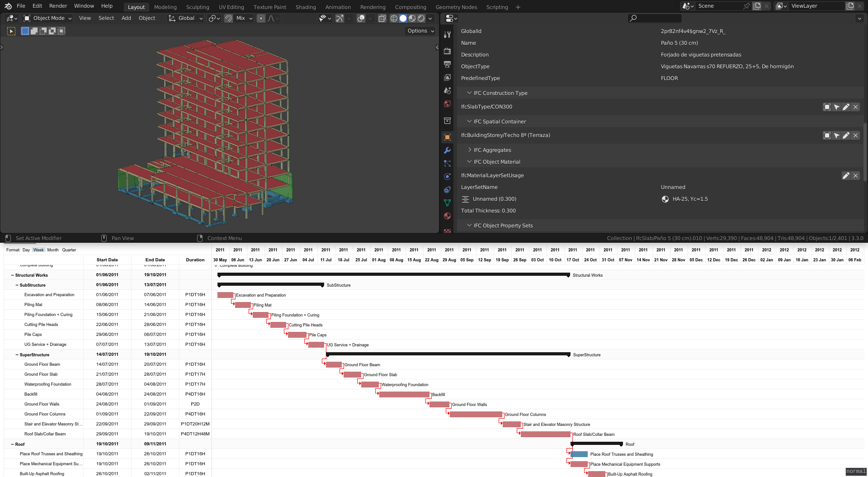This screenshot has width=868, height=477.
Task: Edit the IfcMaterialLayerSetUsage with the pencil button
Action: click(846, 175)
